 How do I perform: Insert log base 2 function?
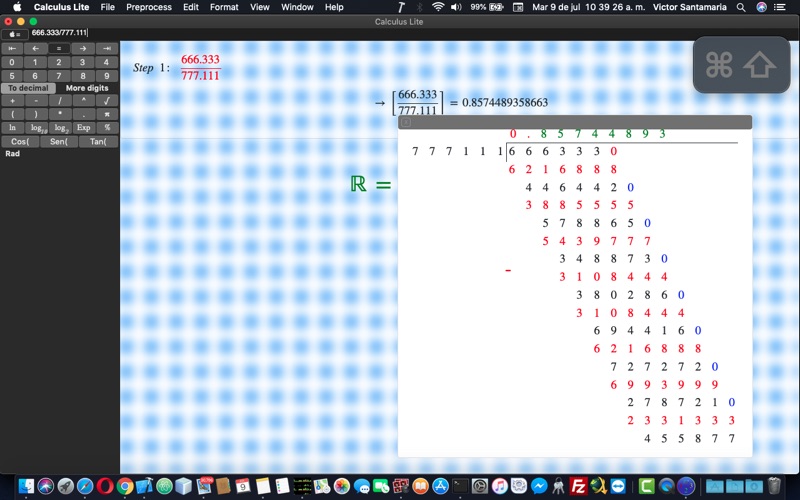[61, 128]
